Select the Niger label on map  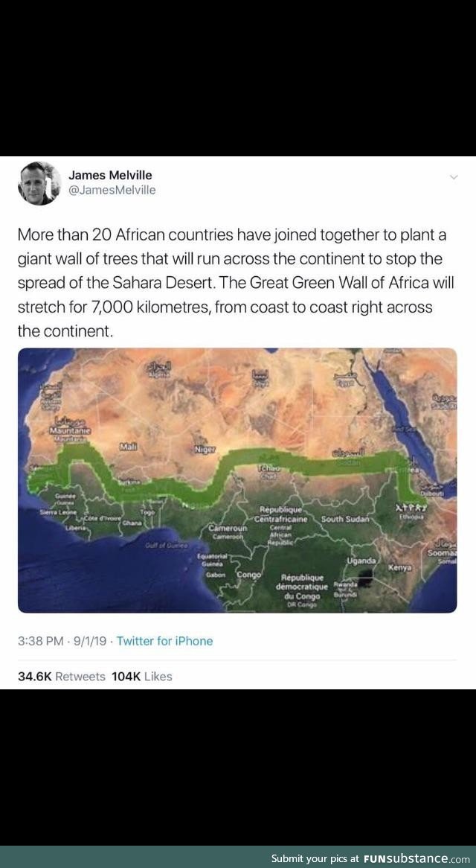205,450
